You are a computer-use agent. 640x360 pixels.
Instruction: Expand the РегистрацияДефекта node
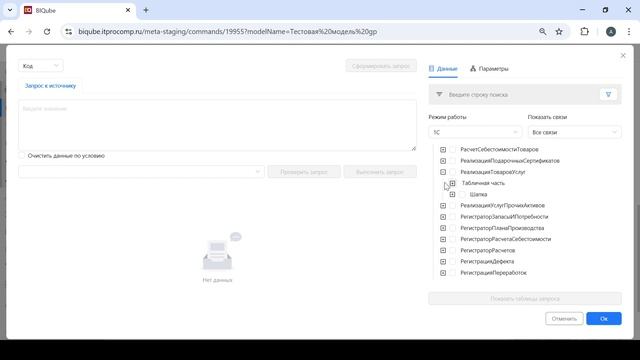tap(443, 261)
